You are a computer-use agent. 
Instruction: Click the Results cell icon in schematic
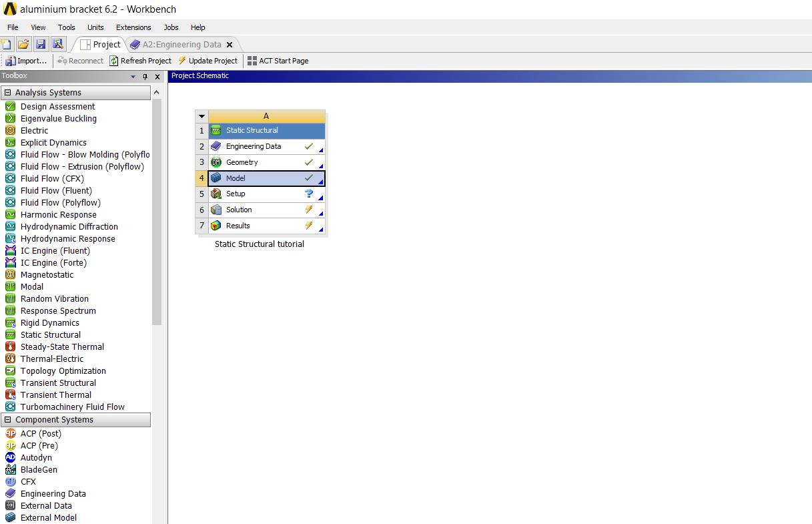tap(216, 226)
